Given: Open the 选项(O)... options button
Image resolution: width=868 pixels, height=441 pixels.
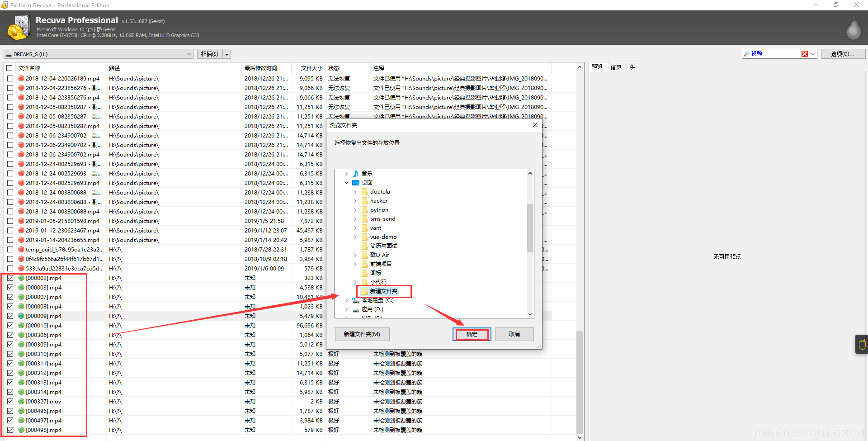Looking at the screenshot, I should 843,54.
